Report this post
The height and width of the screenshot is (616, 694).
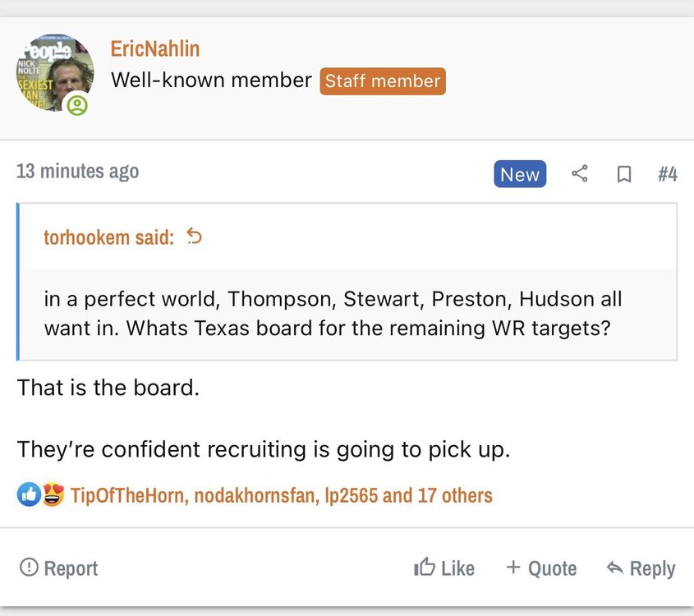58,568
